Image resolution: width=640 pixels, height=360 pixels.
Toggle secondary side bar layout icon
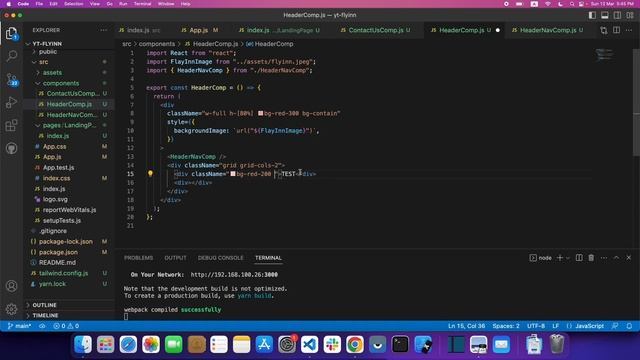[617, 15]
